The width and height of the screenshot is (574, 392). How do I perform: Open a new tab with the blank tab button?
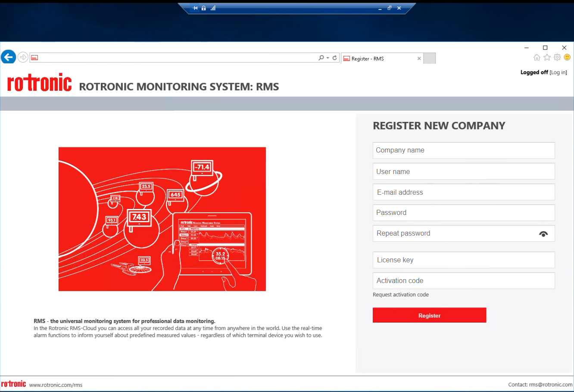(x=430, y=58)
